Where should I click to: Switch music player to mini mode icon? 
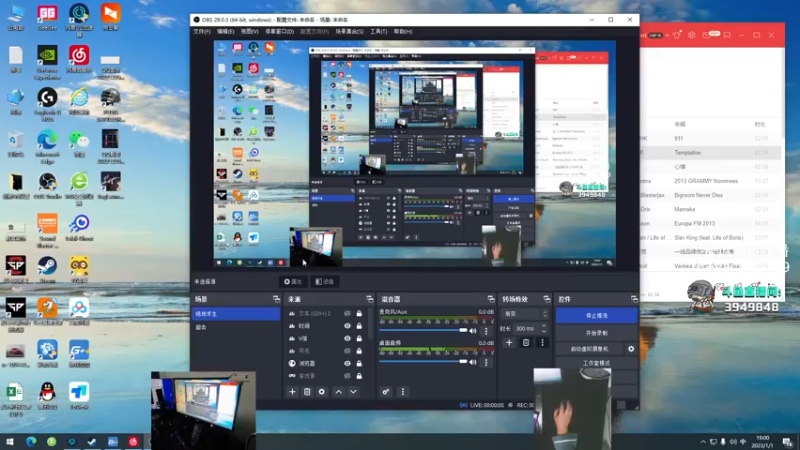[x=727, y=35]
